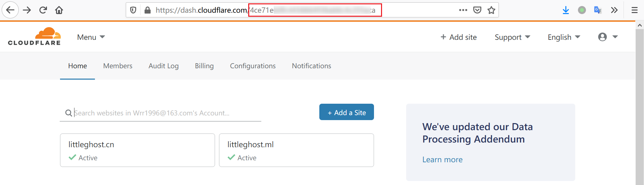Switch to the Audit Log tab
Screen dimensions: 644x185
click(x=164, y=66)
